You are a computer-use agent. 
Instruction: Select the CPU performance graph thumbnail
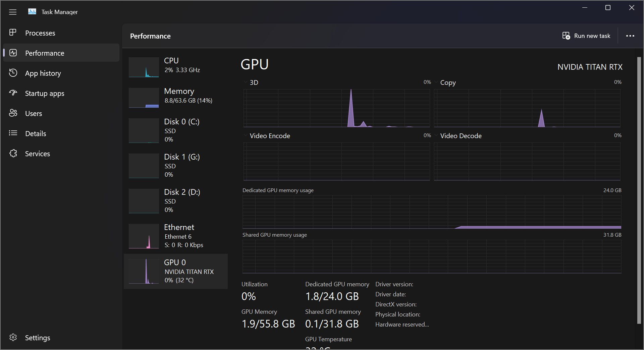point(144,67)
